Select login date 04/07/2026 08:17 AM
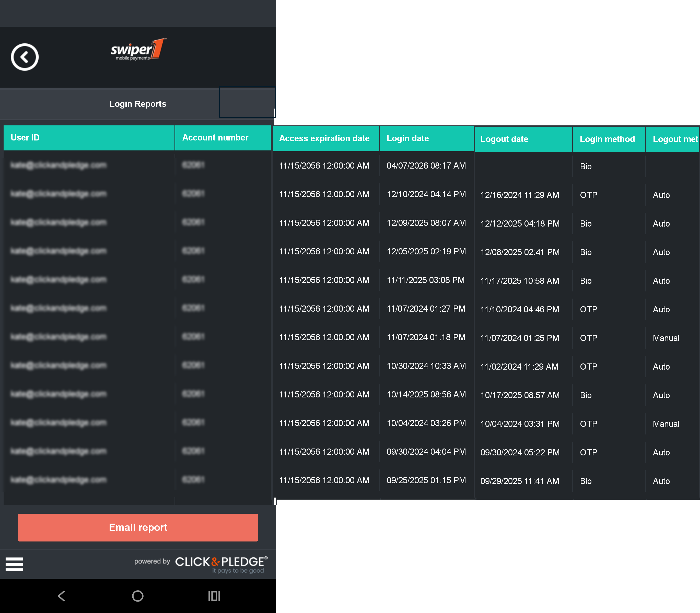The height and width of the screenshot is (613, 700). click(426, 166)
